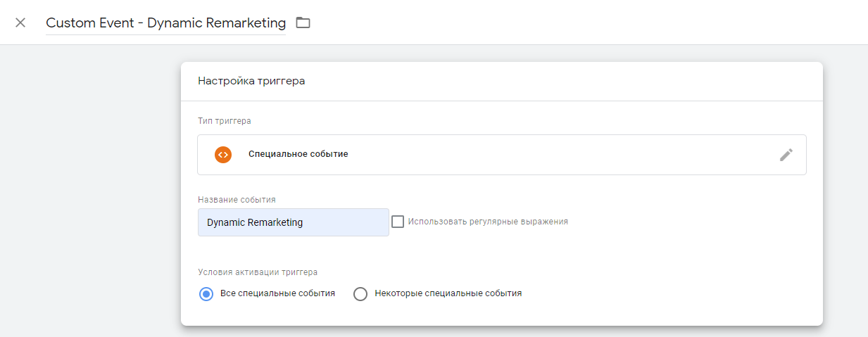The width and height of the screenshot is (868, 337).
Task: Click the "Название события" field label
Action: (236, 200)
